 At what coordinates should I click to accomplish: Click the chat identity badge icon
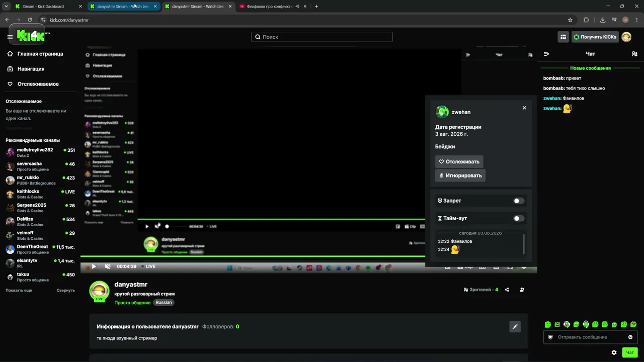[x=550, y=337]
